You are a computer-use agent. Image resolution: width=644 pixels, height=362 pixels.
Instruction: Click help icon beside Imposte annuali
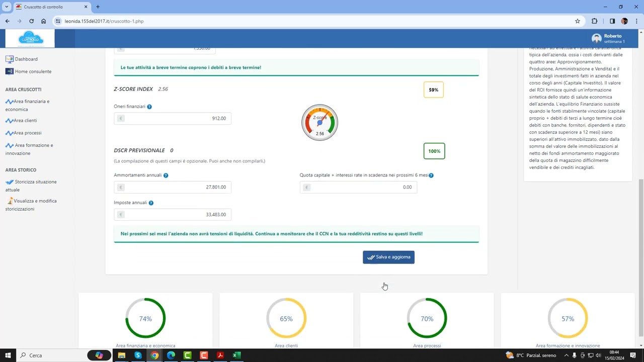(151, 203)
